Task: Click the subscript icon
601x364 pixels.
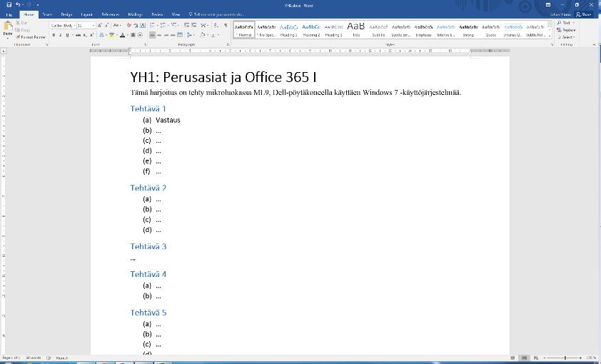Action: (85, 35)
